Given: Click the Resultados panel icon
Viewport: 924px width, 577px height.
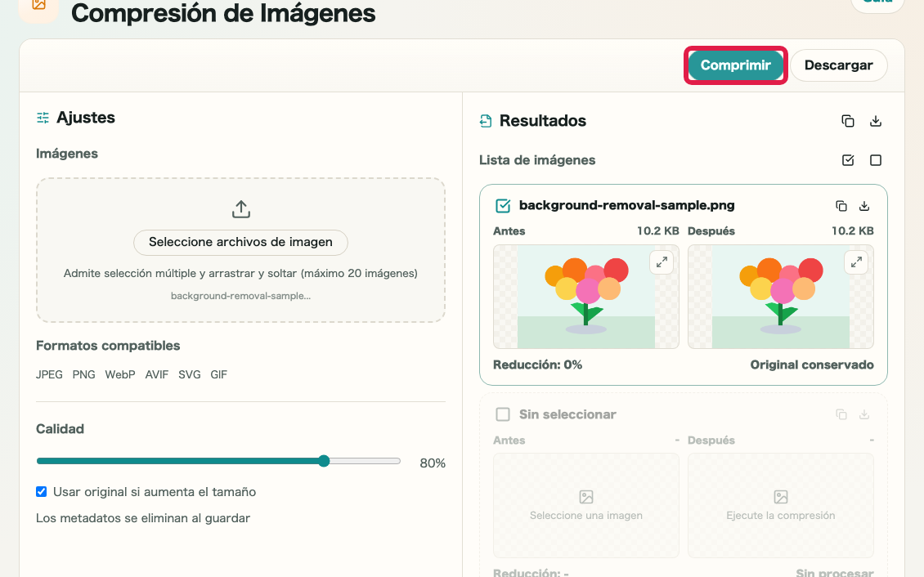Looking at the screenshot, I should 486,121.
